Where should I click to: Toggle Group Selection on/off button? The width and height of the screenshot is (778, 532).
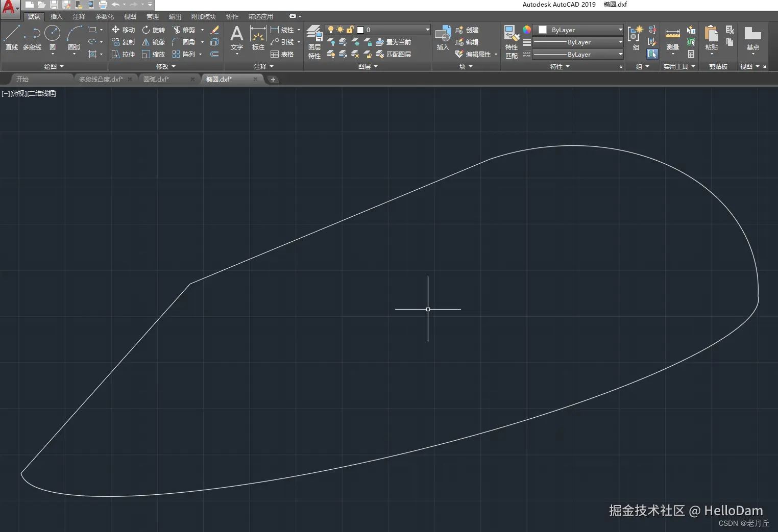(652, 54)
